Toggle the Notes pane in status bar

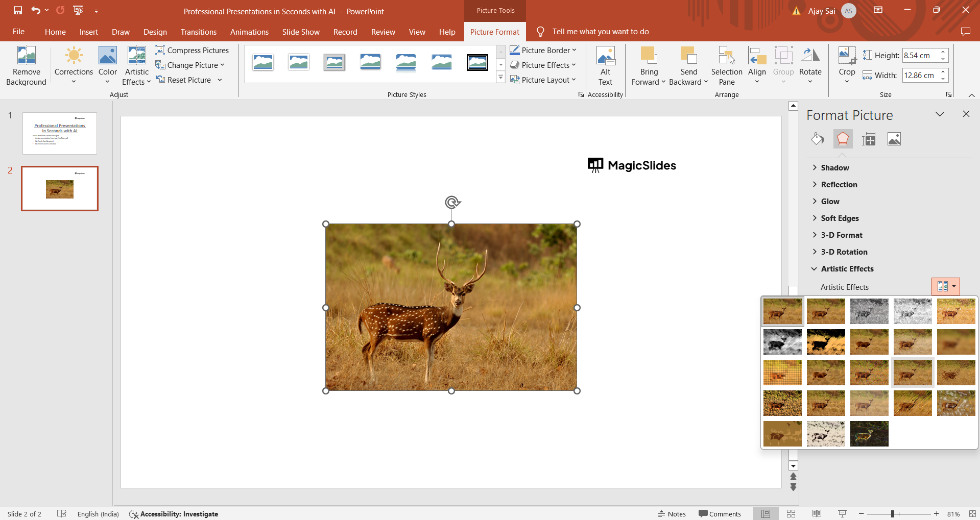coord(672,514)
